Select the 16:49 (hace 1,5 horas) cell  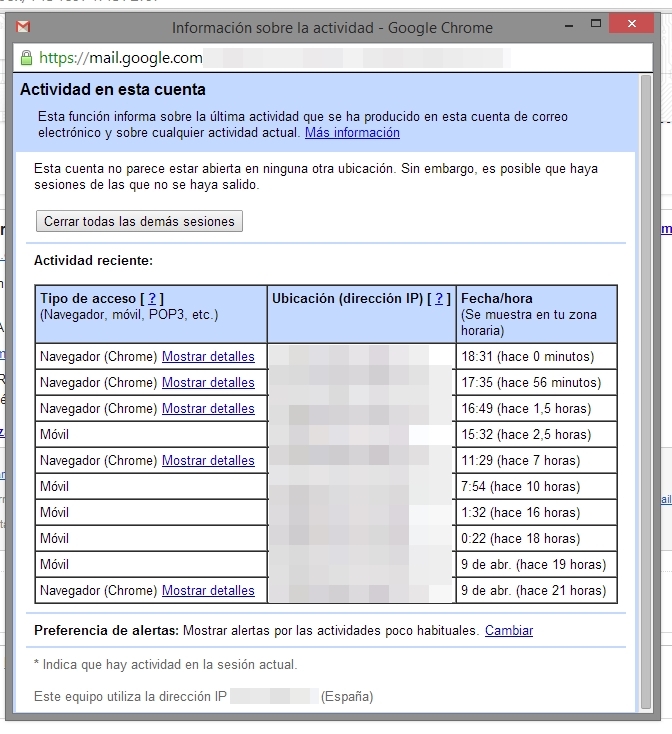pyautogui.click(x=536, y=409)
